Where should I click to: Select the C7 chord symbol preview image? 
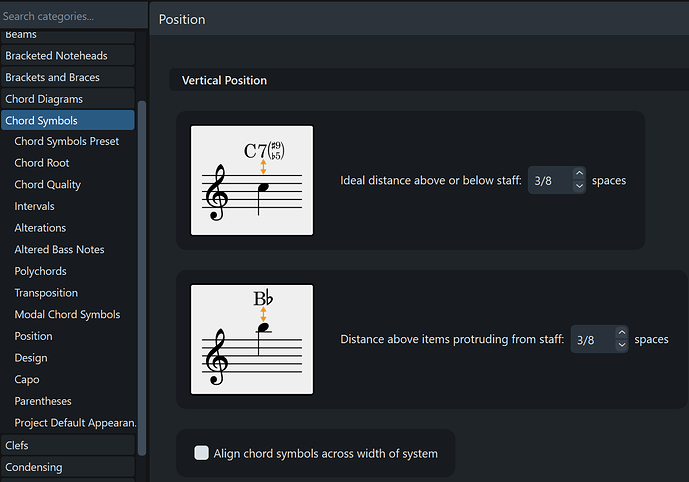click(x=252, y=180)
